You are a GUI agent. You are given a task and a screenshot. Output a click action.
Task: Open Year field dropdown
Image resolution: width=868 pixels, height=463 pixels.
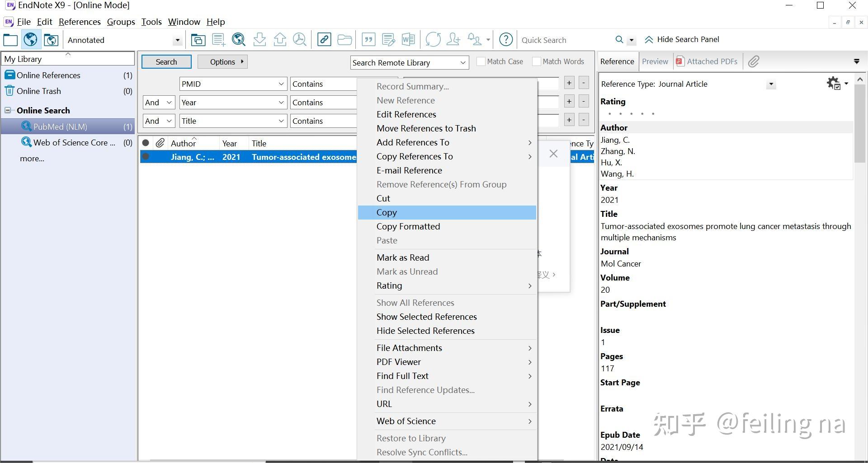coord(281,103)
